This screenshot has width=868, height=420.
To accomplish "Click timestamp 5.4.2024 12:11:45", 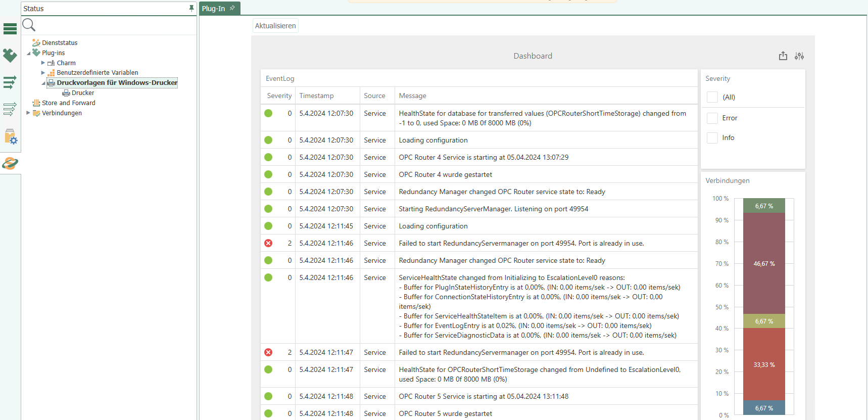I will 326,226.
